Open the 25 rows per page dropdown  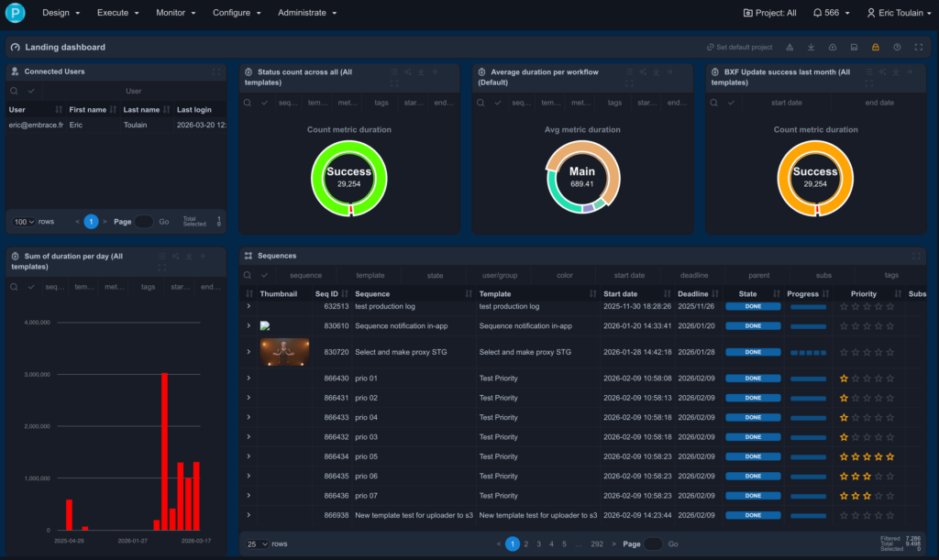(257, 544)
